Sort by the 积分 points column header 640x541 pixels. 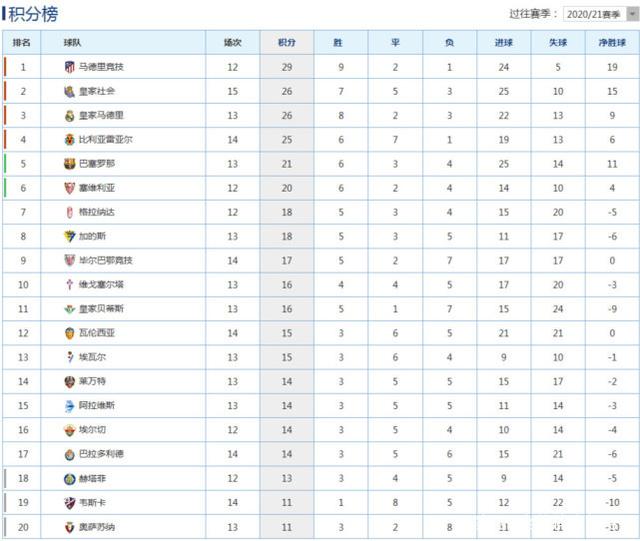[287, 42]
